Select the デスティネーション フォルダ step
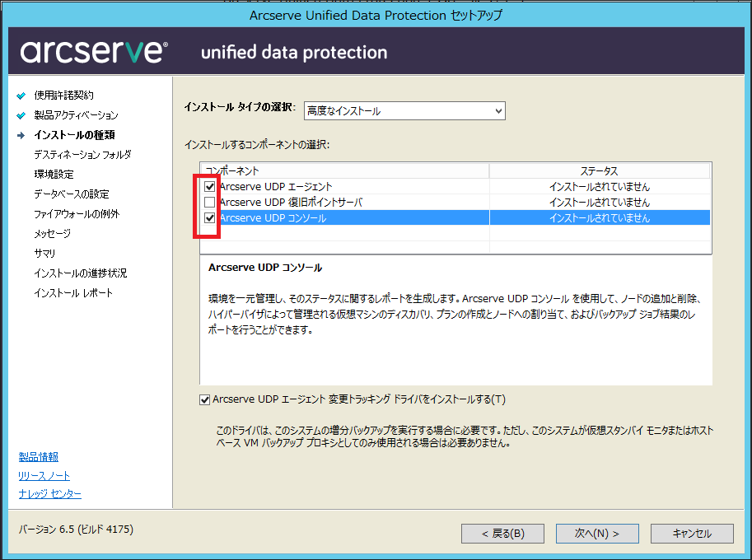The width and height of the screenshot is (752, 560). tap(82, 154)
